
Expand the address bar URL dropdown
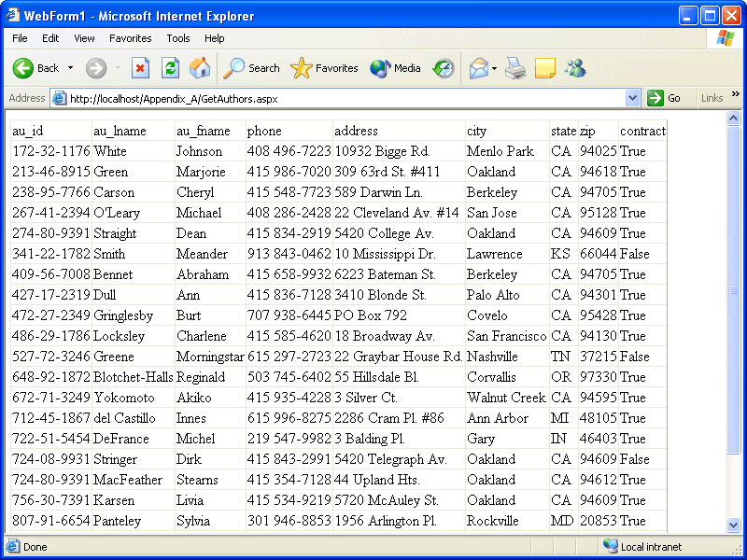coord(633,98)
